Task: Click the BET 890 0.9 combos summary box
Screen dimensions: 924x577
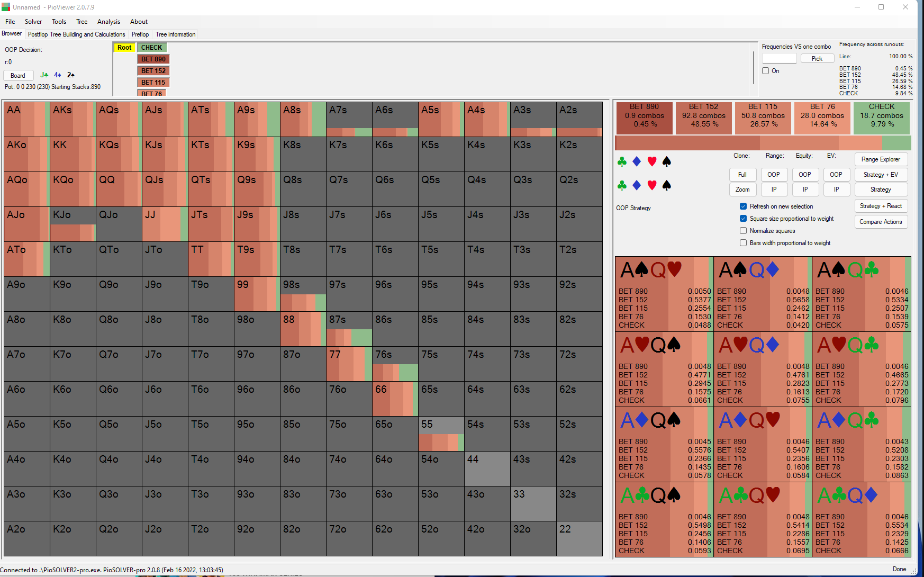Action: click(645, 119)
